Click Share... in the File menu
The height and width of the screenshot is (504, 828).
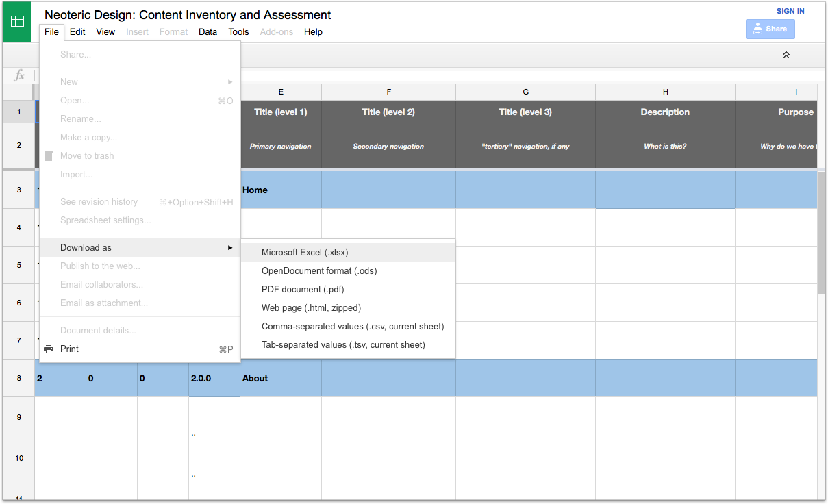point(140,54)
